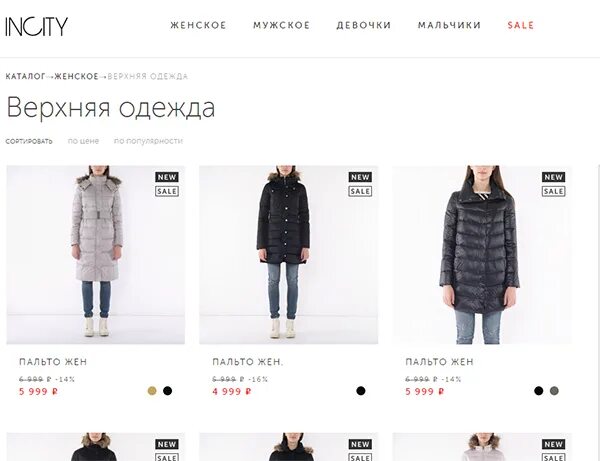The image size is (600, 461).
Task: Open the Мужское menu
Action: pos(281,25)
